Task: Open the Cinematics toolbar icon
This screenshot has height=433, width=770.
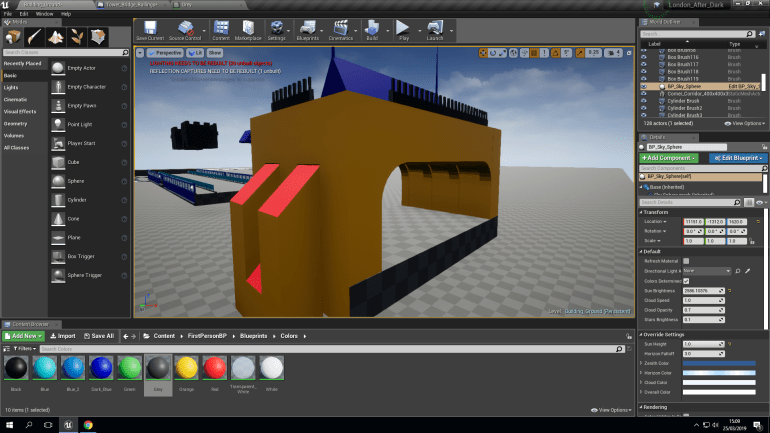Action: [340, 30]
